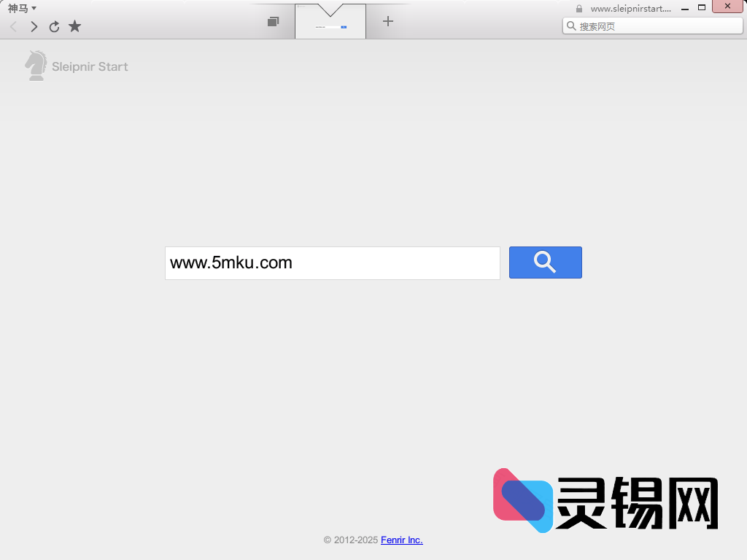Click the padlock icon beside the address

pos(580,8)
